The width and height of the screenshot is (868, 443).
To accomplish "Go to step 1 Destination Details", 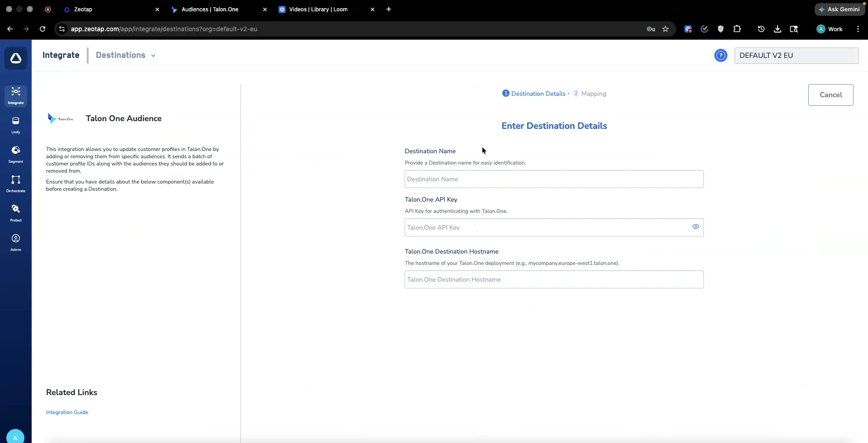I will 534,94.
